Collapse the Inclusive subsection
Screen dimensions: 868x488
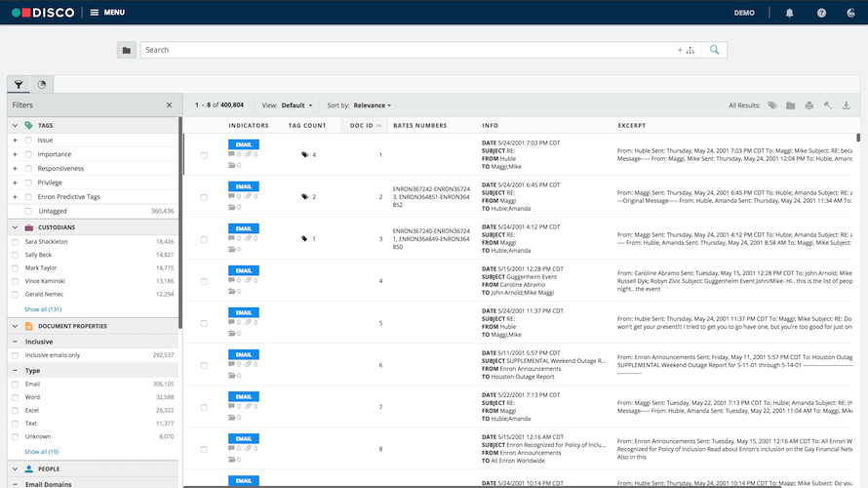tap(15, 342)
